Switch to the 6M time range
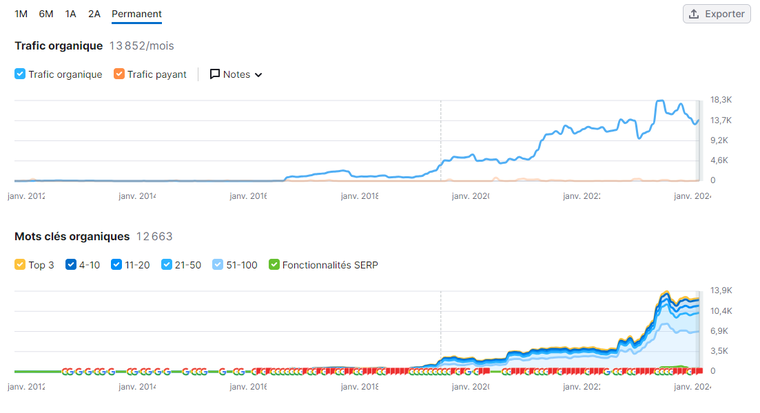This screenshot has height=413, width=760. coord(46,14)
